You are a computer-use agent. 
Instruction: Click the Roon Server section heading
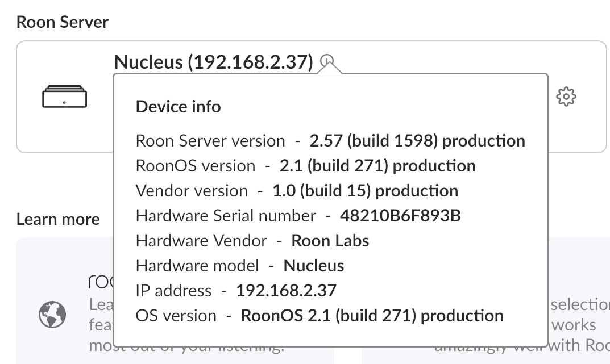click(x=63, y=22)
